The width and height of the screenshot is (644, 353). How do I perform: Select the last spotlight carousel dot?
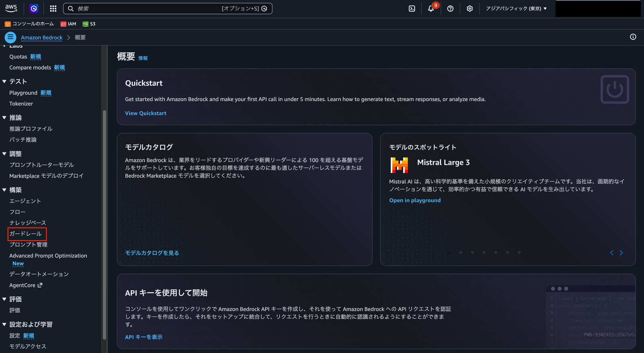tap(519, 253)
